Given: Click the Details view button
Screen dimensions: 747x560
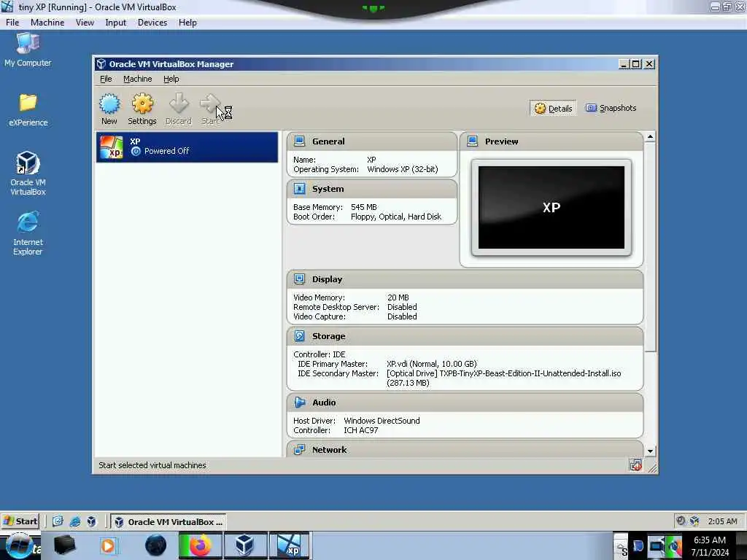Looking at the screenshot, I should [553, 109].
